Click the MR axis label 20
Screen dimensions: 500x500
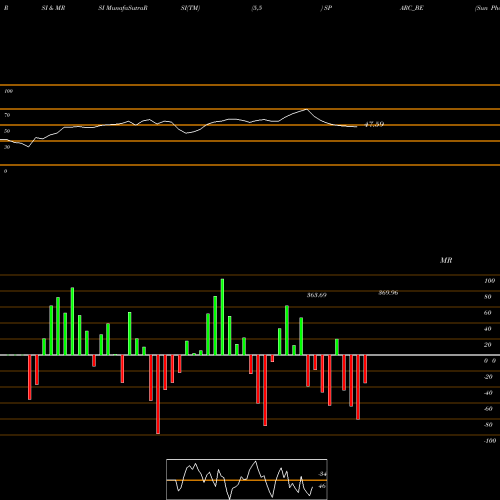488,345
